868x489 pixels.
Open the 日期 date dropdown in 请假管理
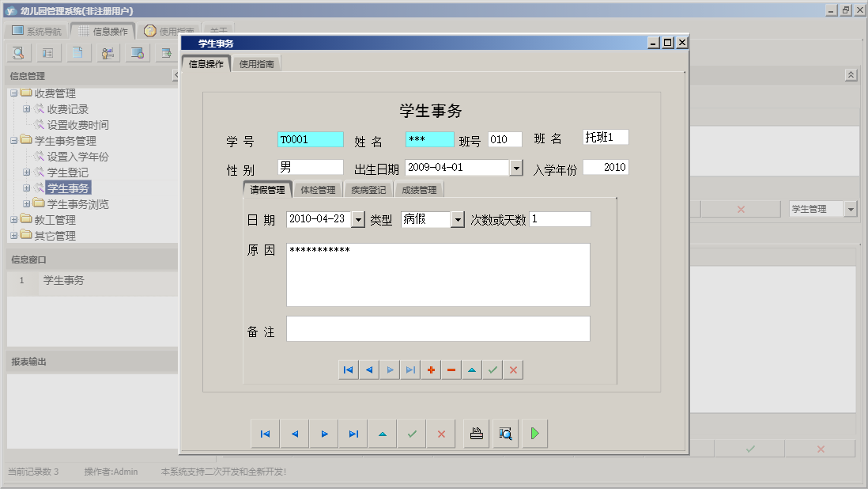pyautogui.click(x=360, y=218)
